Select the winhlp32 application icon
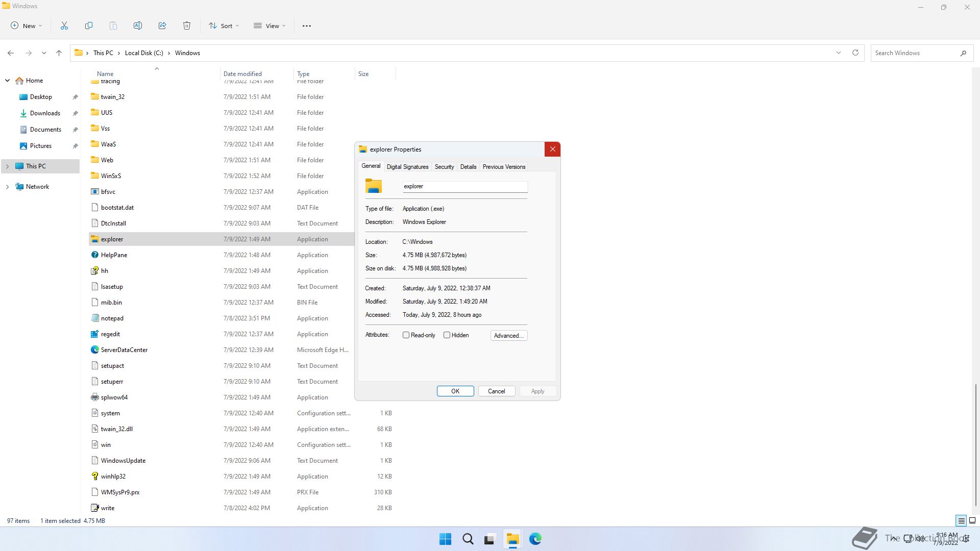 [94, 477]
